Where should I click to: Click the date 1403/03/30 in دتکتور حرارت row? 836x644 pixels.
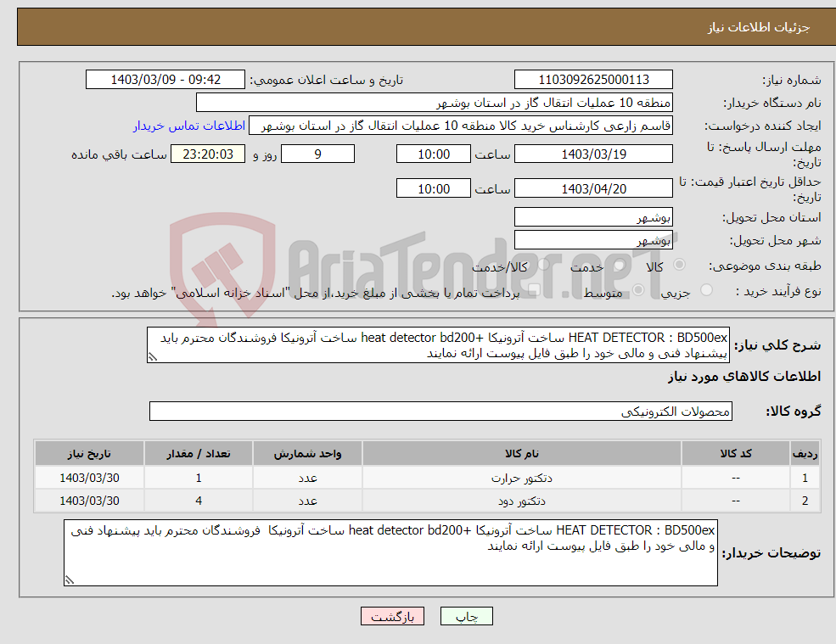click(89, 478)
